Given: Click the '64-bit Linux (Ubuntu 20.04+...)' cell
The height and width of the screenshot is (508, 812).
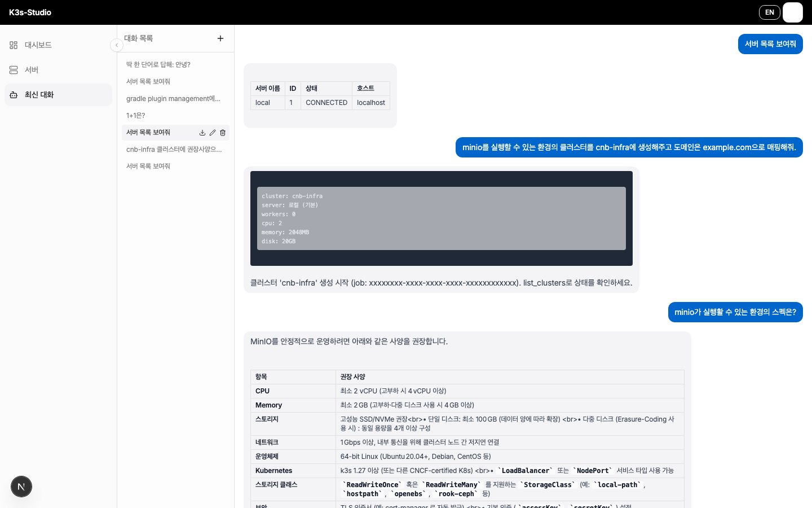Looking at the screenshot, I should 510,457.
